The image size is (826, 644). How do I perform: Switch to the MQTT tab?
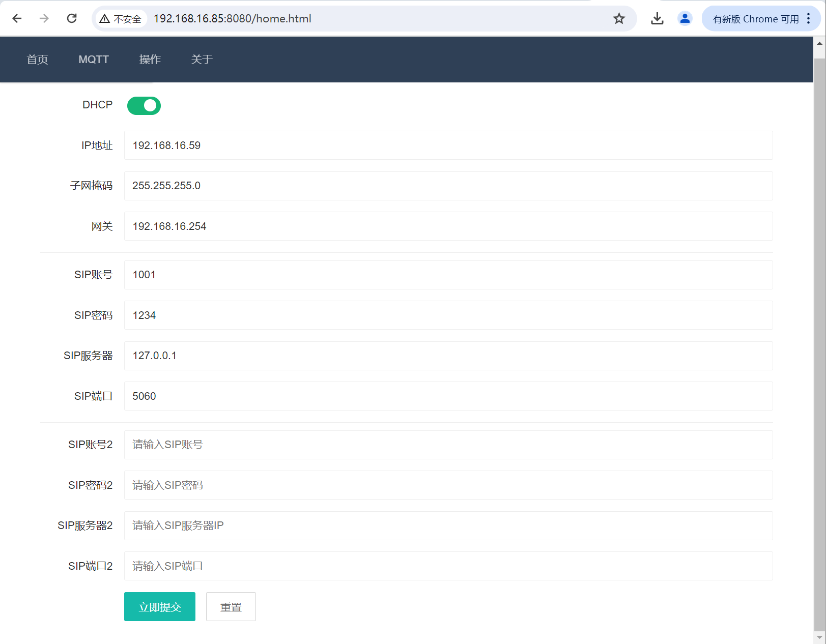(x=94, y=60)
